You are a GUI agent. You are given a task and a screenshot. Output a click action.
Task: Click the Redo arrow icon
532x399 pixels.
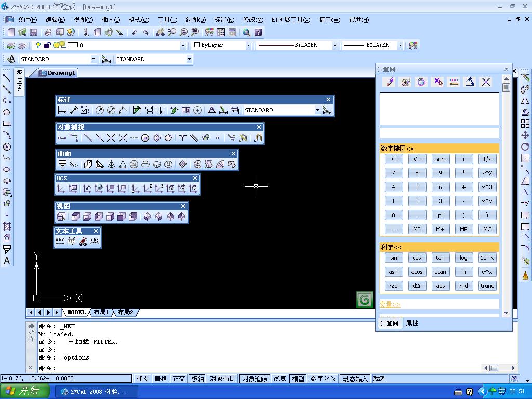click(146, 33)
